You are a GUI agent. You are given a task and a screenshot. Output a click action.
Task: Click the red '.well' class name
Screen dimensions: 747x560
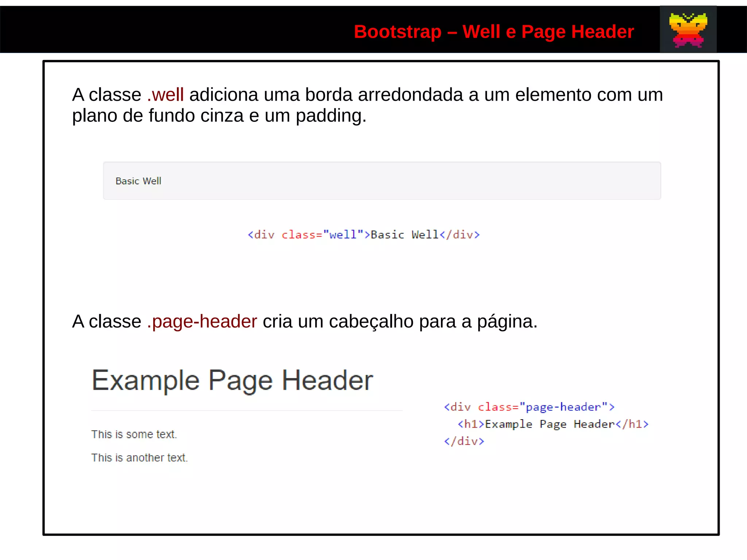pyautogui.click(x=165, y=95)
